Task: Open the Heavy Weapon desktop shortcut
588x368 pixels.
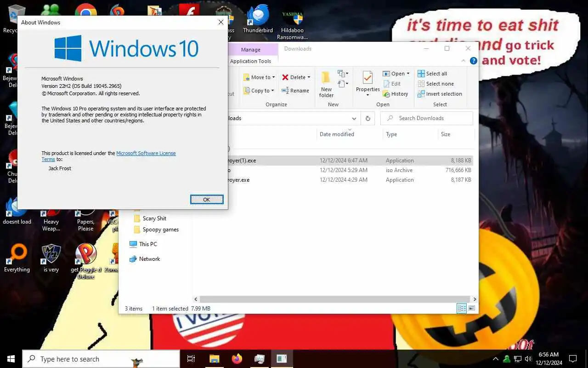Action: tap(51, 221)
